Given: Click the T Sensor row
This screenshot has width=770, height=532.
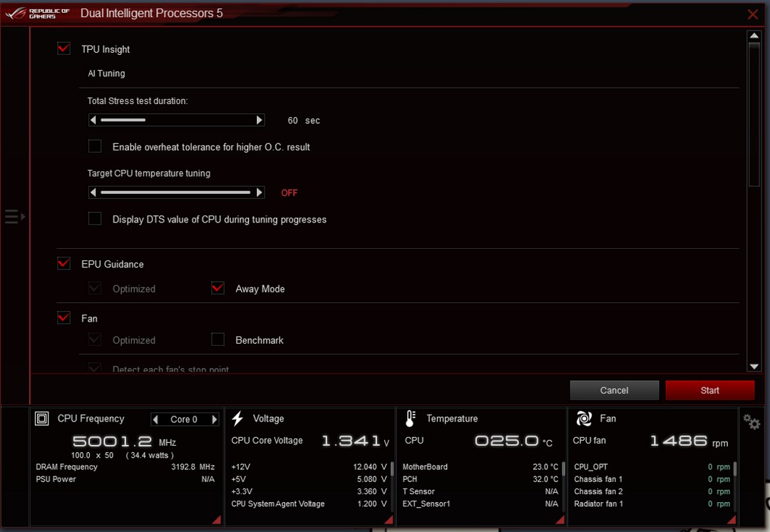Looking at the screenshot, I should pos(481,491).
